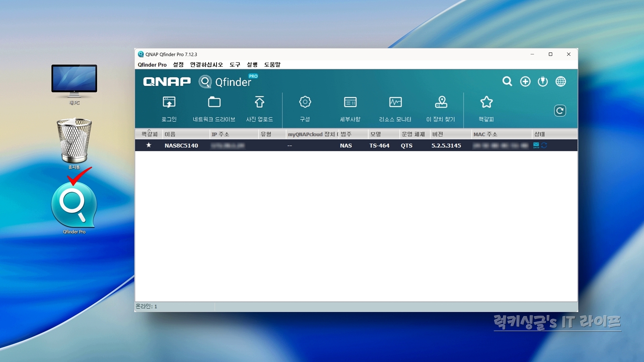Click the QTS operating system cell
This screenshot has height=362, width=644.
[407, 145]
